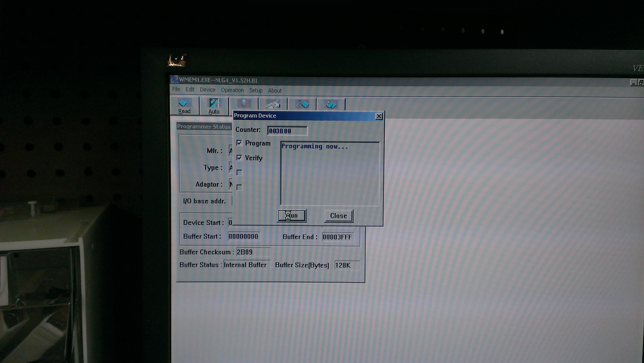The image size is (644, 363).
Task: Open the Operation menu
Action: [x=232, y=90]
